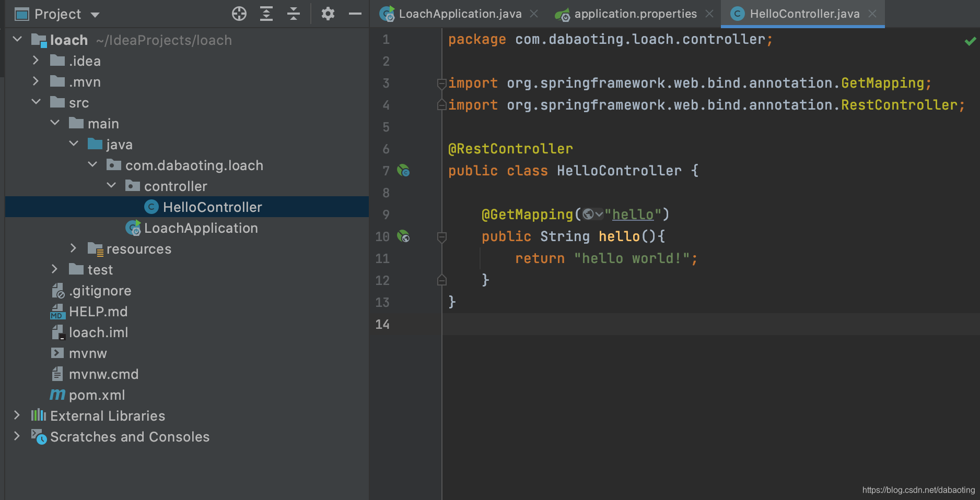
Task: Click the loach project module icon
Action: point(39,40)
